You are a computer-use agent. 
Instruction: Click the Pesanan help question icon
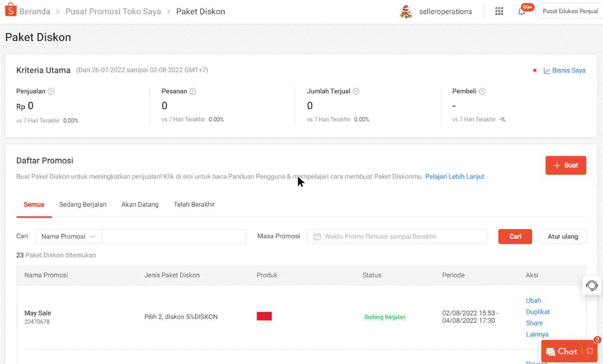(193, 92)
